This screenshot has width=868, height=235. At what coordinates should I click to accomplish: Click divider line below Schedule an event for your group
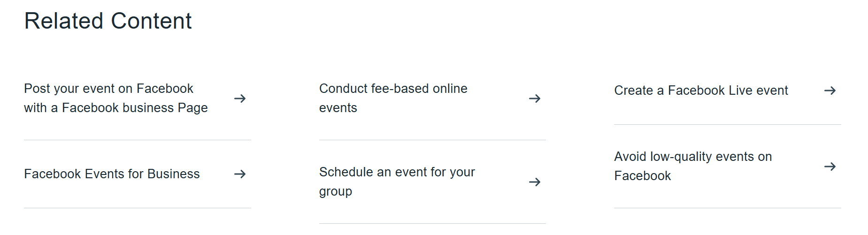[432, 223]
